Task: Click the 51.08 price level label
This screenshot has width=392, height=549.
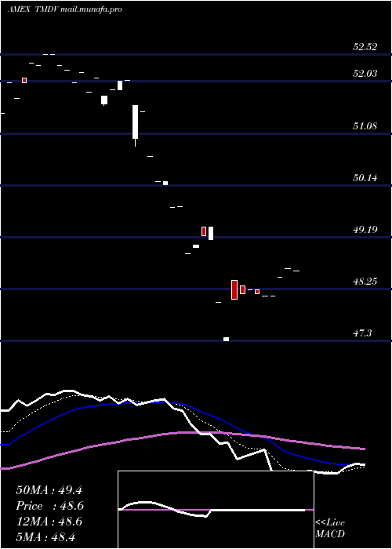Action: (x=365, y=125)
